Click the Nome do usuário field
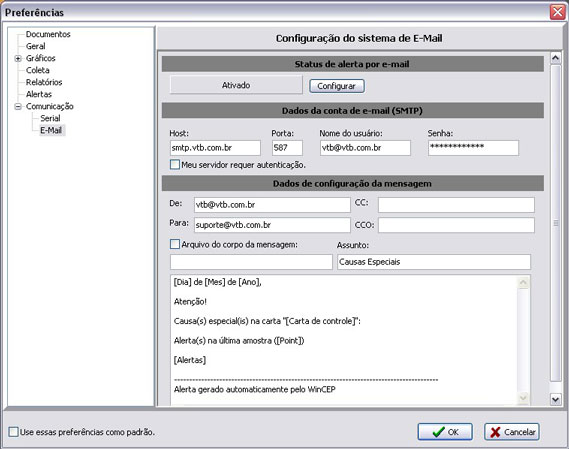Image resolution: width=569 pixels, height=449 pixels. pyautogui.click(x=365, y=148)
